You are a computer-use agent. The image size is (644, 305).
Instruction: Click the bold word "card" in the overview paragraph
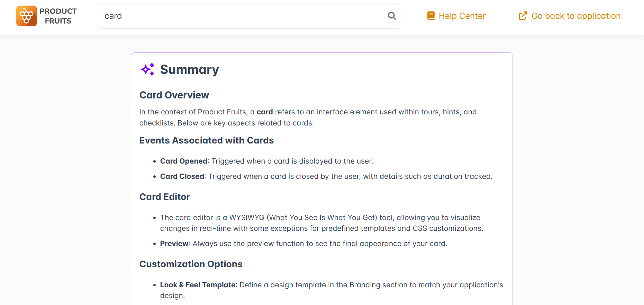[x=265, y=112]
